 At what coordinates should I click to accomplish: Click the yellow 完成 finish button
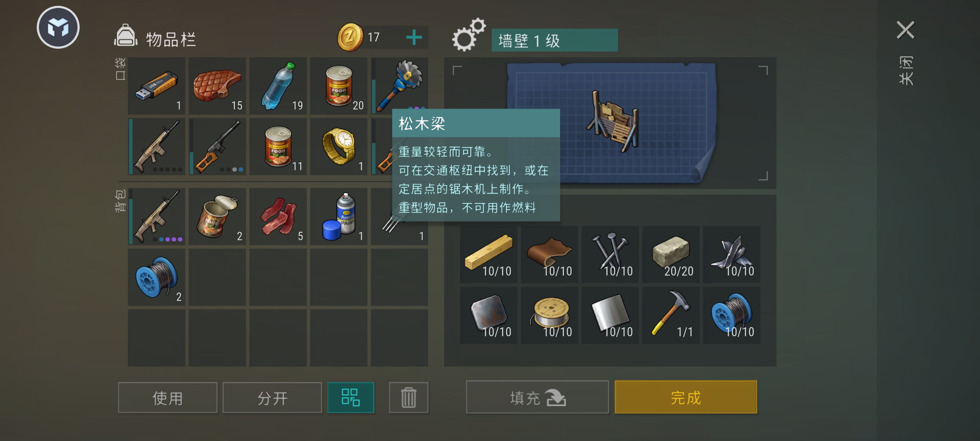click(x=686, y=397)
